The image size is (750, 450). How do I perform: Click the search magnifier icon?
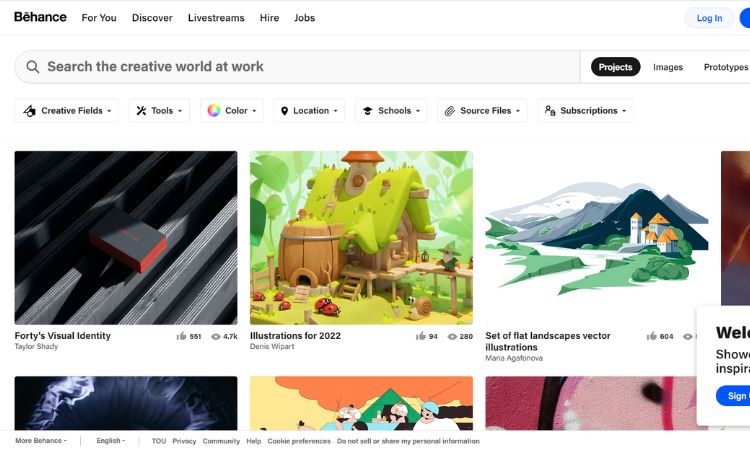[x=33, y=66]
